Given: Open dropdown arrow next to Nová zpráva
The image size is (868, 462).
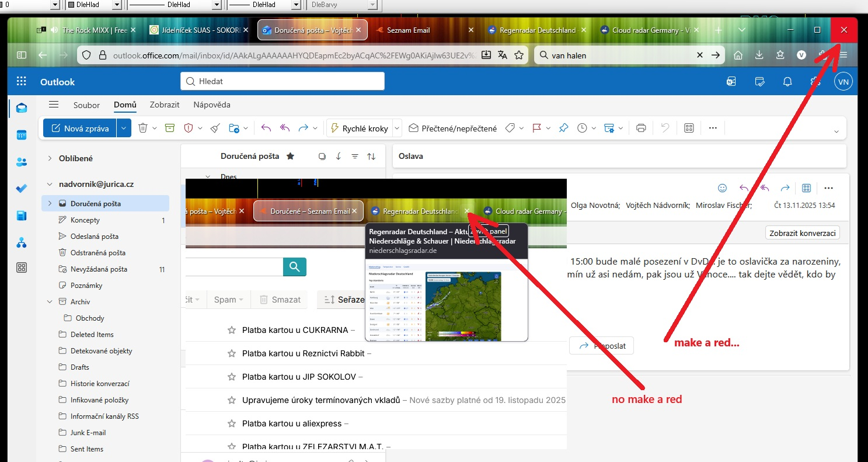Looking at the screenshot, I should [124, 128].
